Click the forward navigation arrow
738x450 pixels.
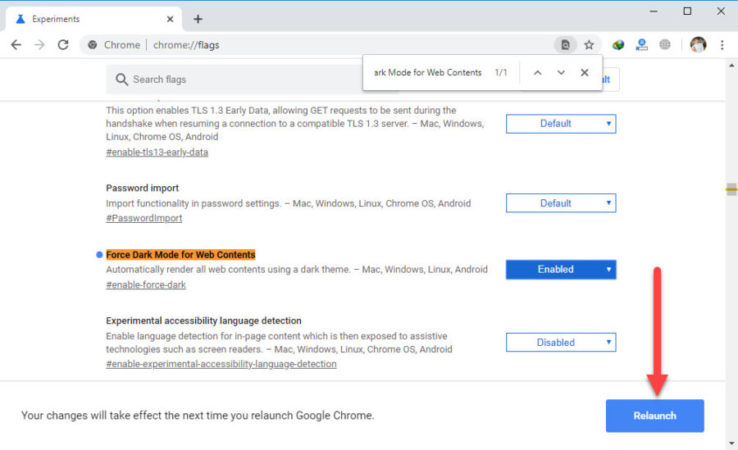click(x=40, y=45)
